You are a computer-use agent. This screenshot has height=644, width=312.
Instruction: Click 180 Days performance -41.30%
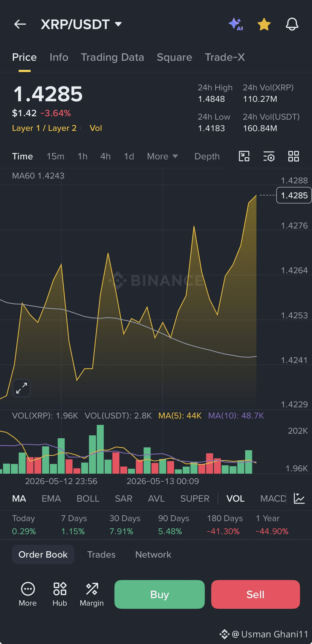click(x=223, y=531)
